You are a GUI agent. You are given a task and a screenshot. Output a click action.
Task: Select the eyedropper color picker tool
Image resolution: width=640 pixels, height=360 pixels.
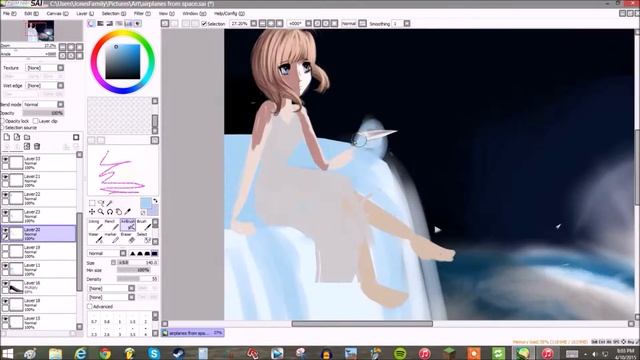tap(128, 211)
